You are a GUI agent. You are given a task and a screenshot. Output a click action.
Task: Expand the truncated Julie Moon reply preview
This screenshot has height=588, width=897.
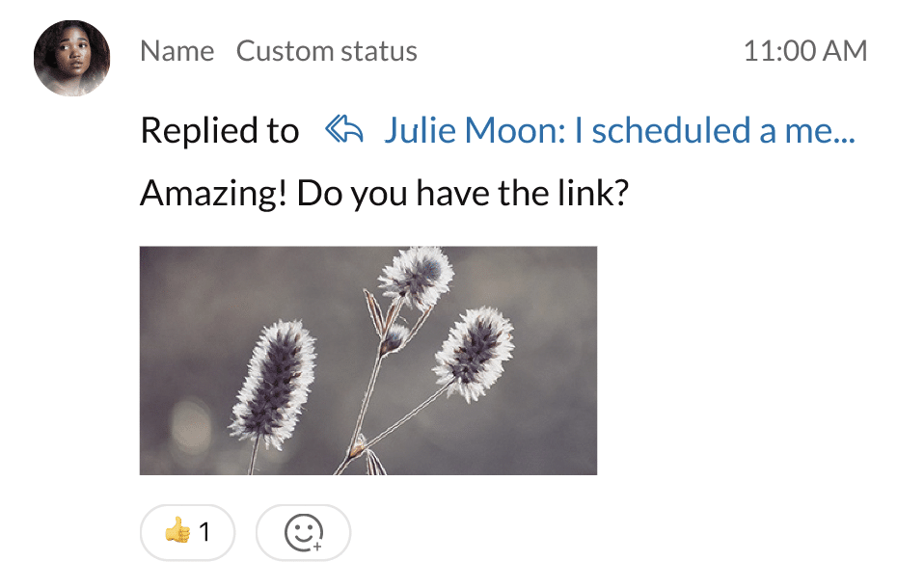coord(619,130)
